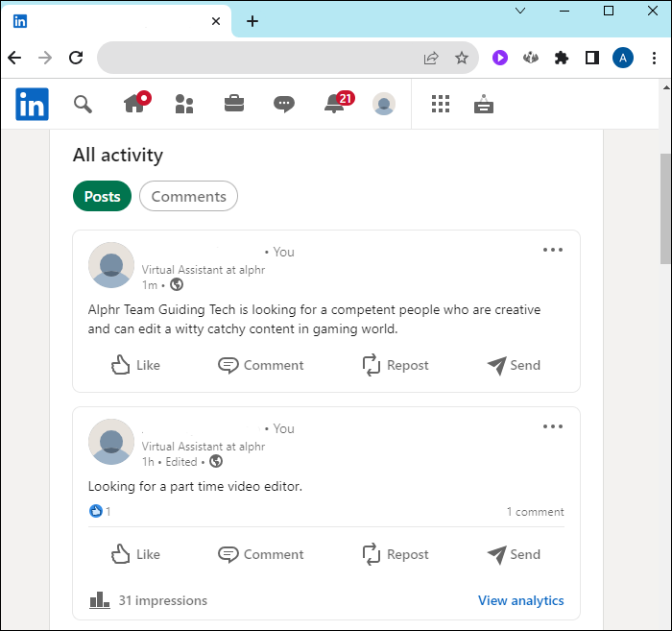672x631 pixels.
Task: Bookmark this page with the star icon
Action: pos(462,58)
